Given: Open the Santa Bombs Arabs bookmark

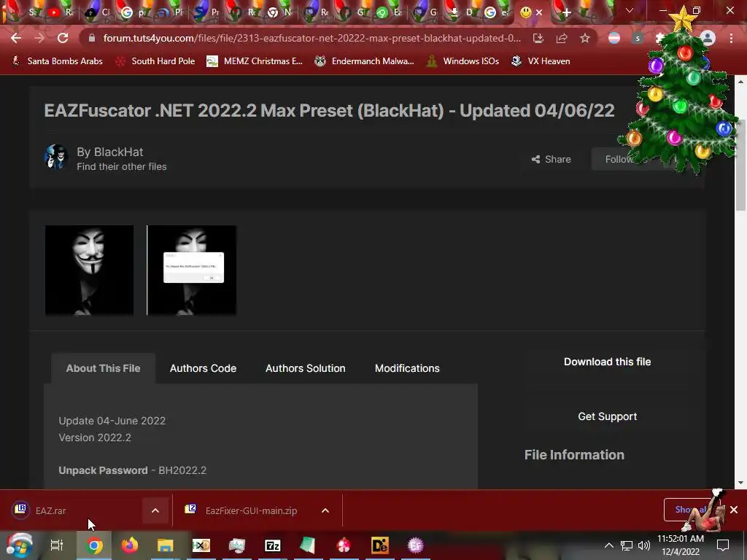Looking at the screenshot, I should point(57,61).
